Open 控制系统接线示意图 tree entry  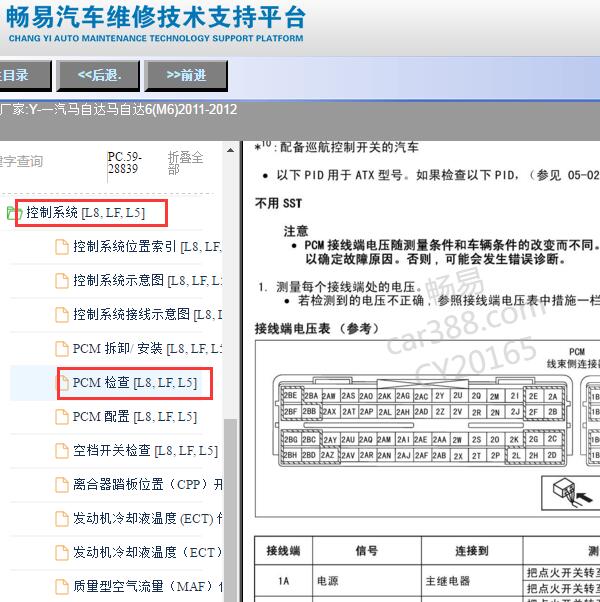tap(147, 314)
